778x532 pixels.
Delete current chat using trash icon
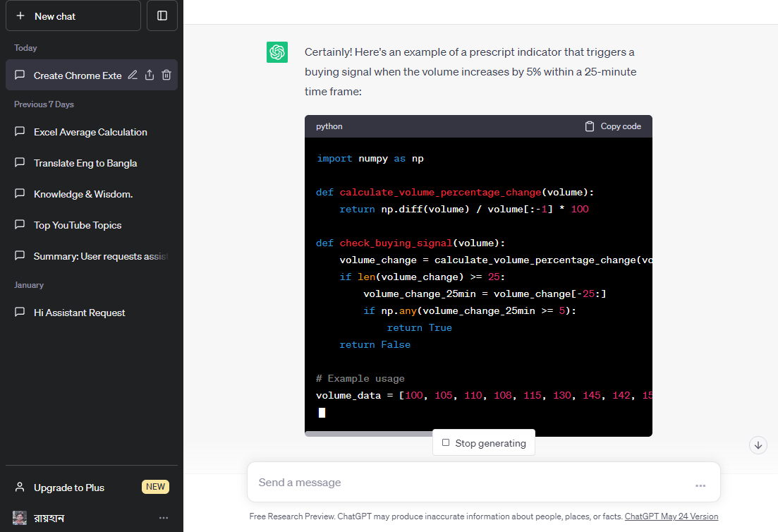166,75
